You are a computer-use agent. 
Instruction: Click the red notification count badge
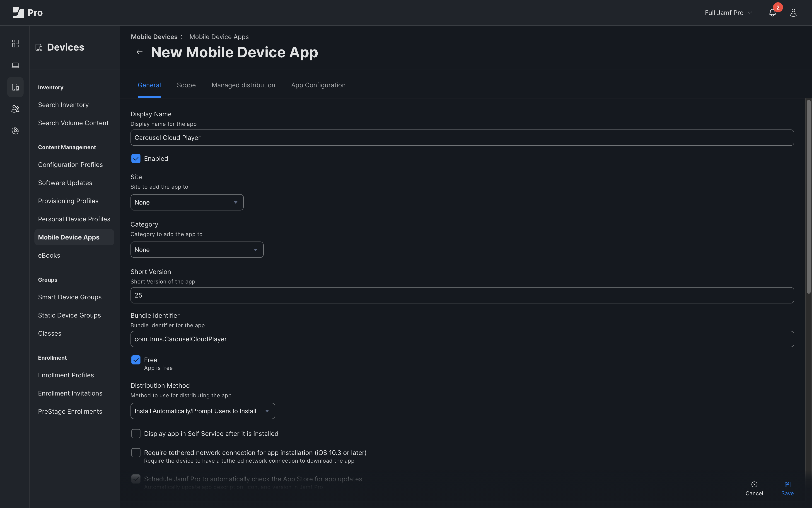point(778,7)
